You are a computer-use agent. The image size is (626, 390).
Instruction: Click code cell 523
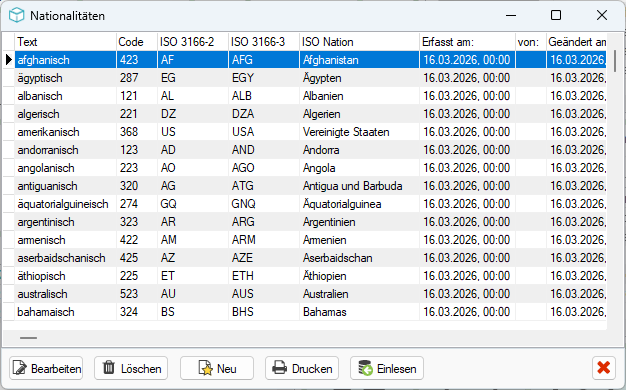tap(137, 293)
